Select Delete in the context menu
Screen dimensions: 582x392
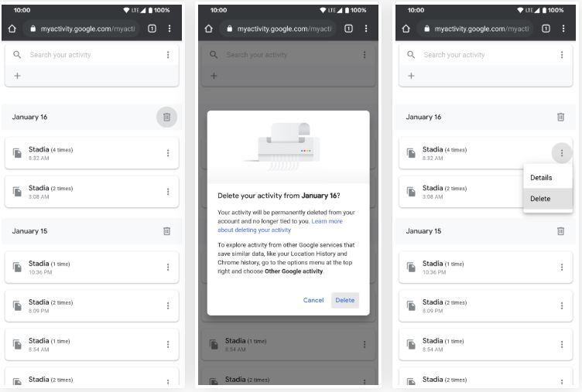[548, 199]
